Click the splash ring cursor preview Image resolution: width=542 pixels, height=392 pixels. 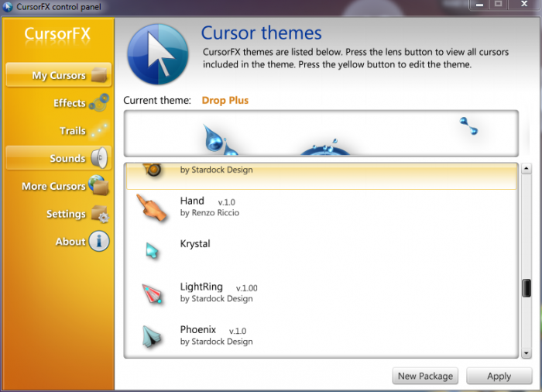coord(325,147)
